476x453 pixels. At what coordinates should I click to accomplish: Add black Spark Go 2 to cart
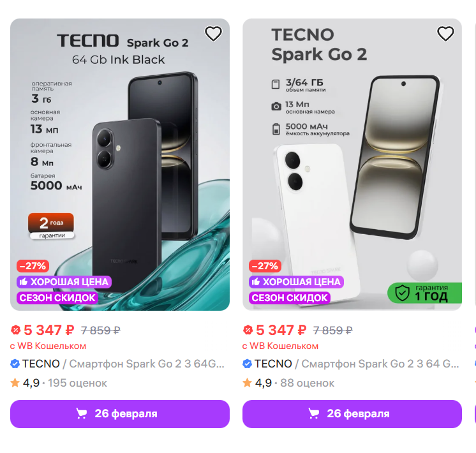pos(120,413)
